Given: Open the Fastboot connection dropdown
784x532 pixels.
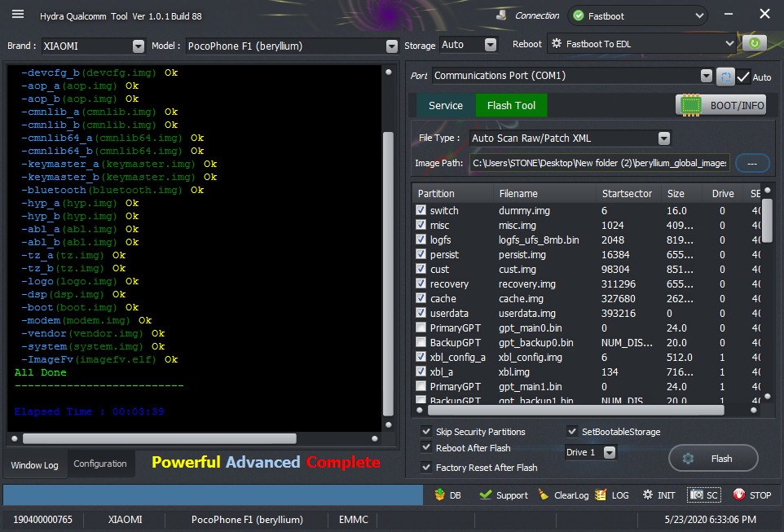Looking at the screenshot, I should 699,15.
